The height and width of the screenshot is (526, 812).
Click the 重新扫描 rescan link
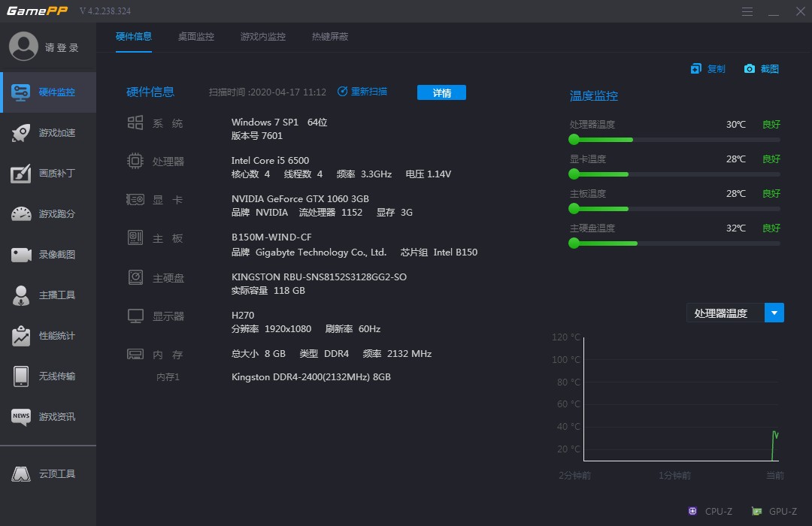[x=368, y=92]
